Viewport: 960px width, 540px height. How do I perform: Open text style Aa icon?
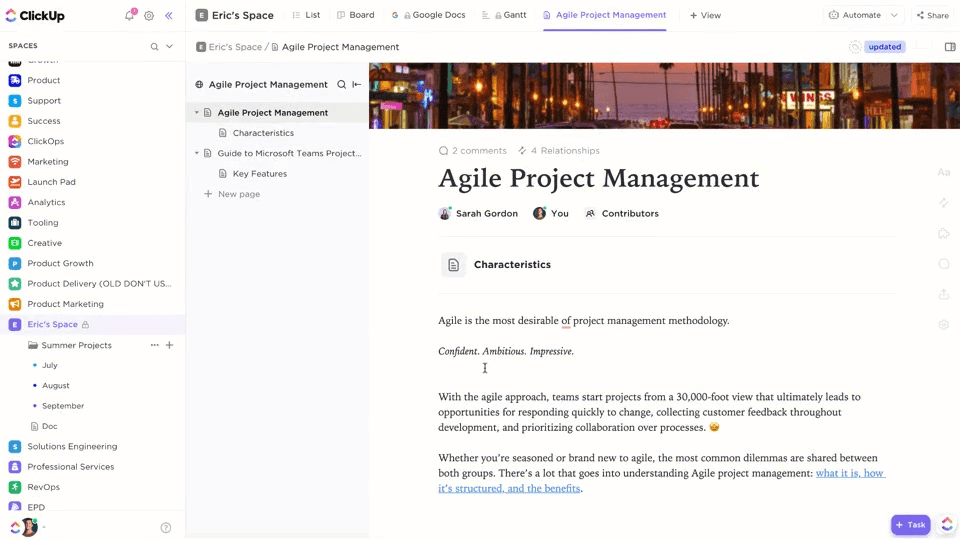point(943,173)
